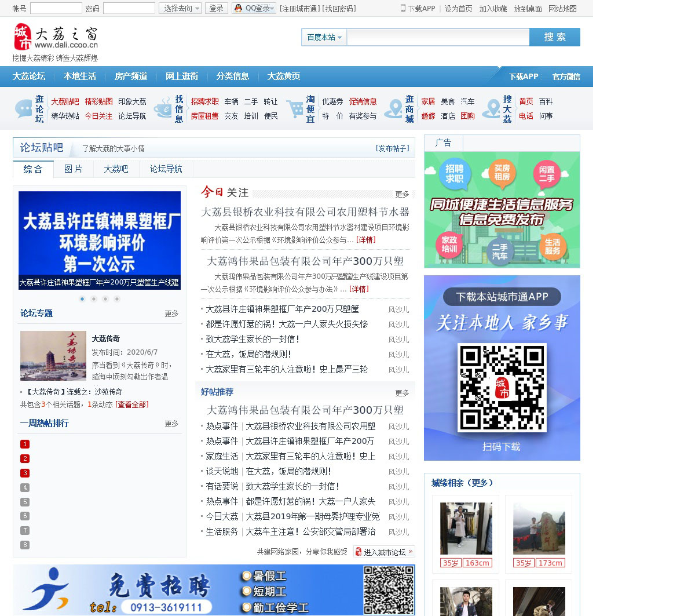Select the second carousel dot indicator
This screenshot has width=695, height=616.
tap(94, 299)
